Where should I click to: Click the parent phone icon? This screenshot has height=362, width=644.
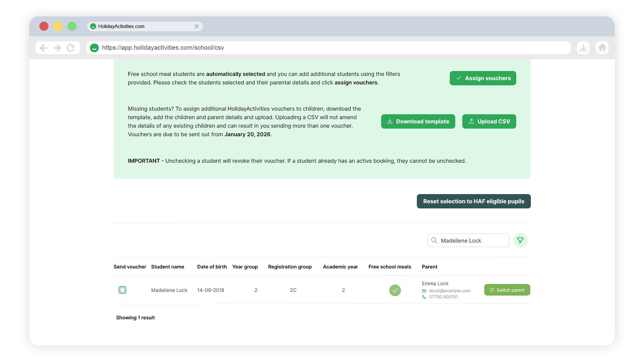[424, 297]
